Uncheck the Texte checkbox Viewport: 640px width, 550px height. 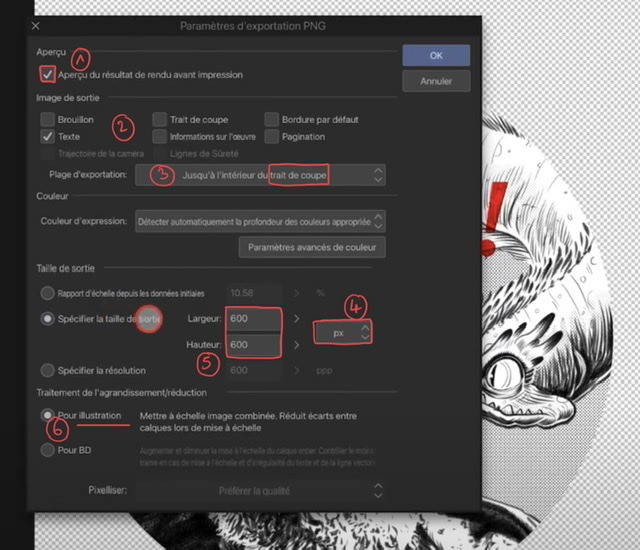pyautogui.click(x=47, y=136)
